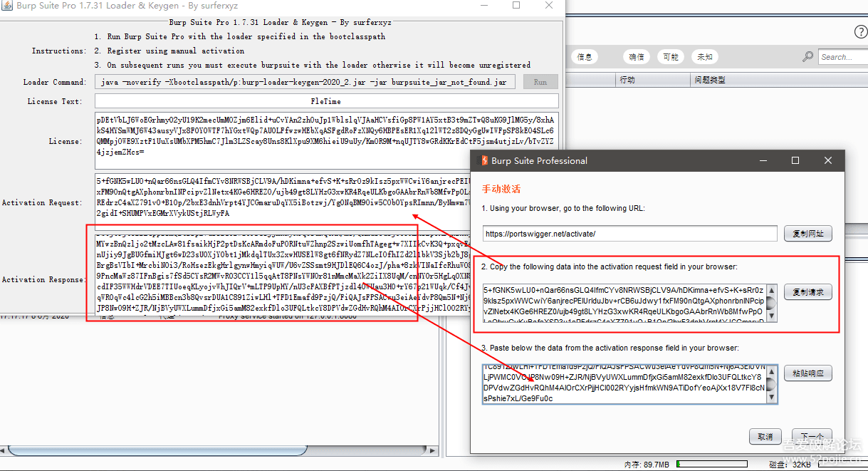Click the 'Instructions:' label
This screenshot has width=868, height=471.
59,51
